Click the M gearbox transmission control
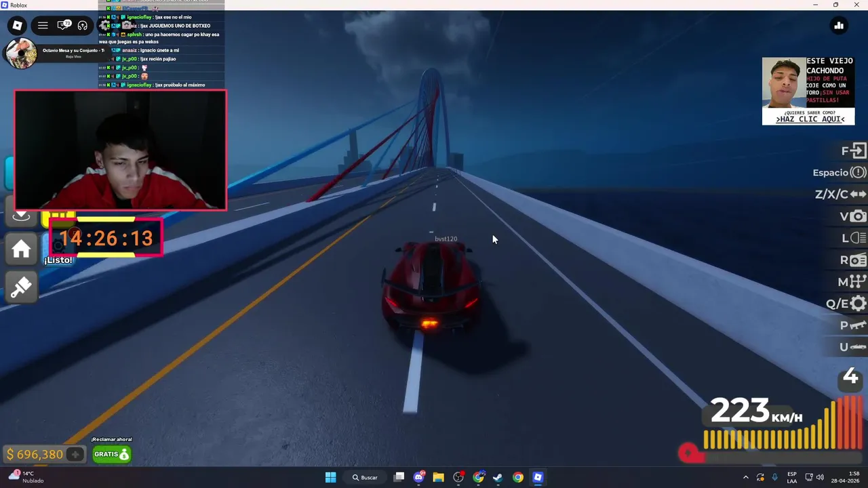This screenshot has height=488, width=868. click(852, 282)
